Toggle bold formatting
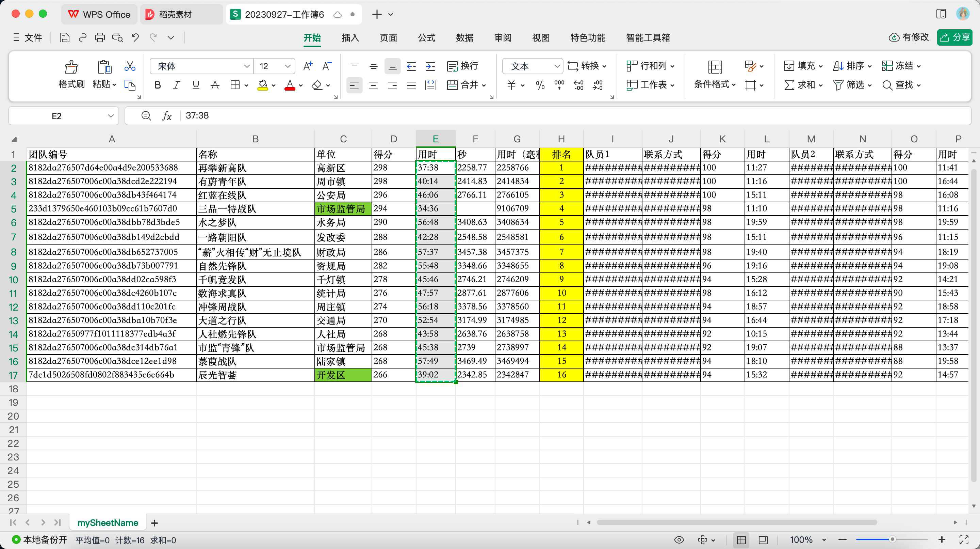The image size is (980, 549). tap(158, 85)
